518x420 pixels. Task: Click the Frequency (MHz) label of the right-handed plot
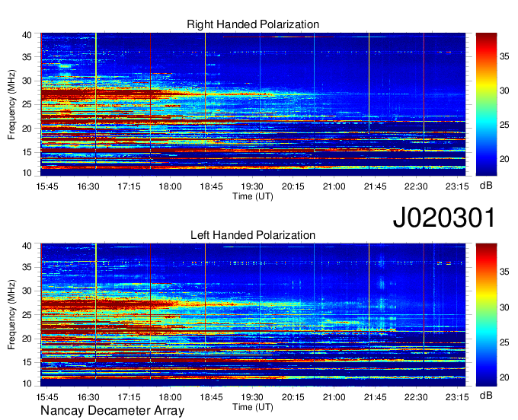pos(11,104)
